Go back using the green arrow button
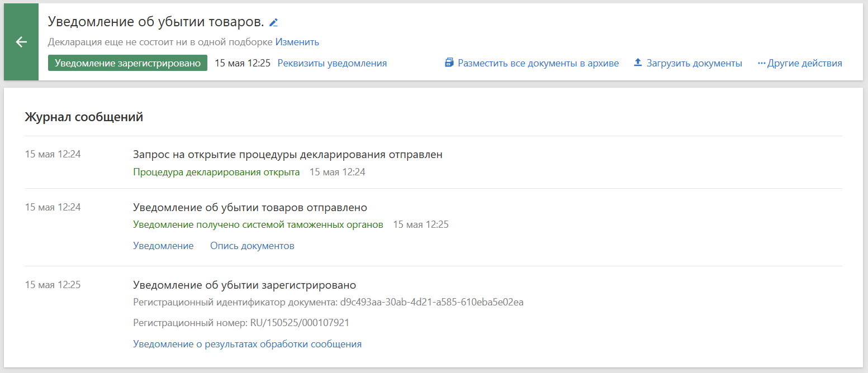The width and height of the screenshot is (868, 373). 21,42
